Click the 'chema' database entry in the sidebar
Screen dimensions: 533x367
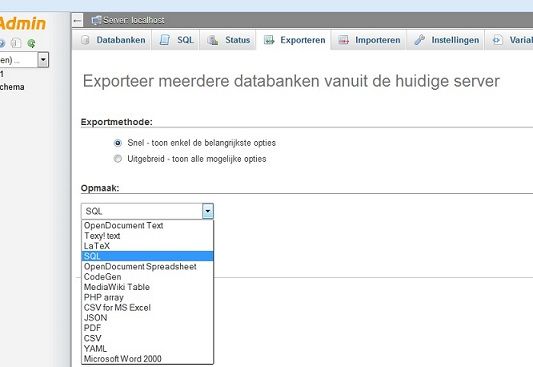pyautogui.click(x=12, y=87)
